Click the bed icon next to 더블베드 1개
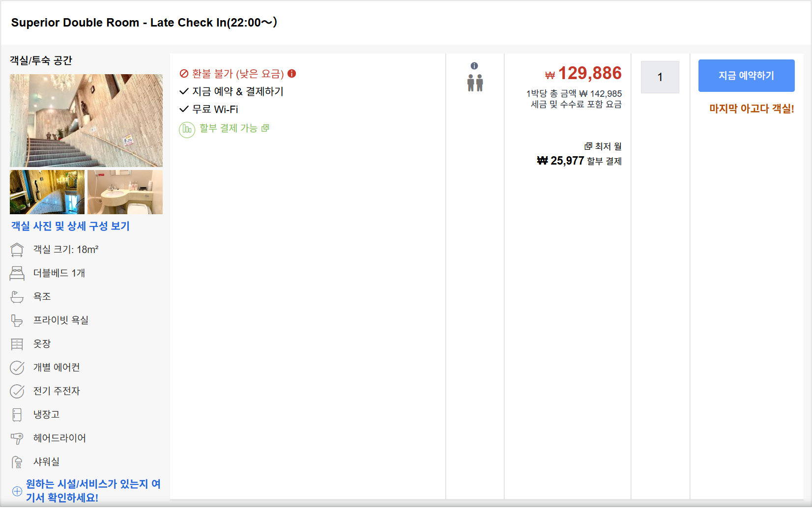Image resolution: width=812 pixels, height=508 pixels. tap(17, 273)
